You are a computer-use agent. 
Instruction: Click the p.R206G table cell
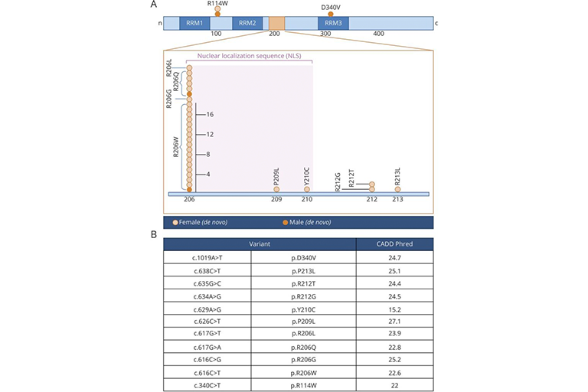(304, 359)
